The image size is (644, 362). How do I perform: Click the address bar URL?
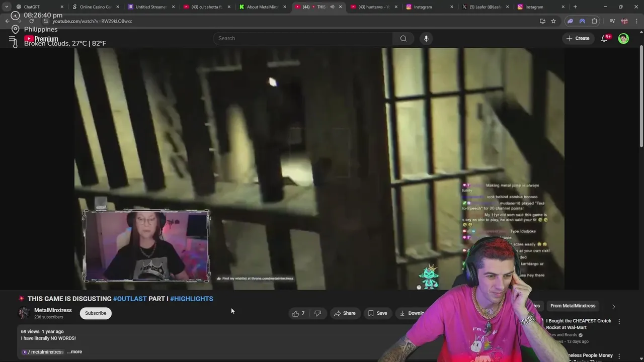click(93, 21)
